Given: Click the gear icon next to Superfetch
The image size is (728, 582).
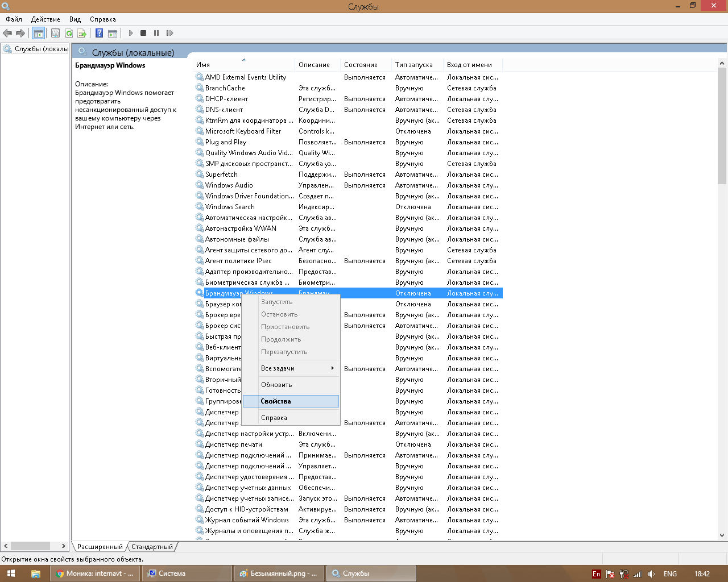Looking at the screenshot, I should click(200, 174).
